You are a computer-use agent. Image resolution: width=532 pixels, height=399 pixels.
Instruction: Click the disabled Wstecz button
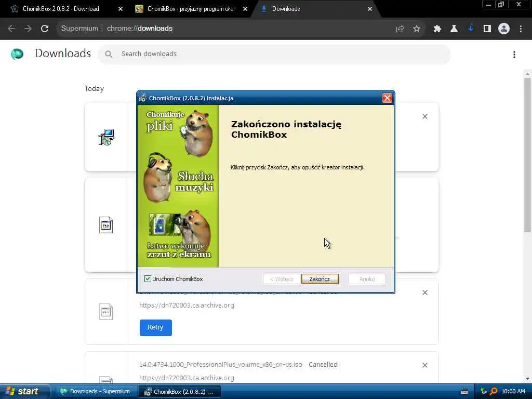coord(281,279)
